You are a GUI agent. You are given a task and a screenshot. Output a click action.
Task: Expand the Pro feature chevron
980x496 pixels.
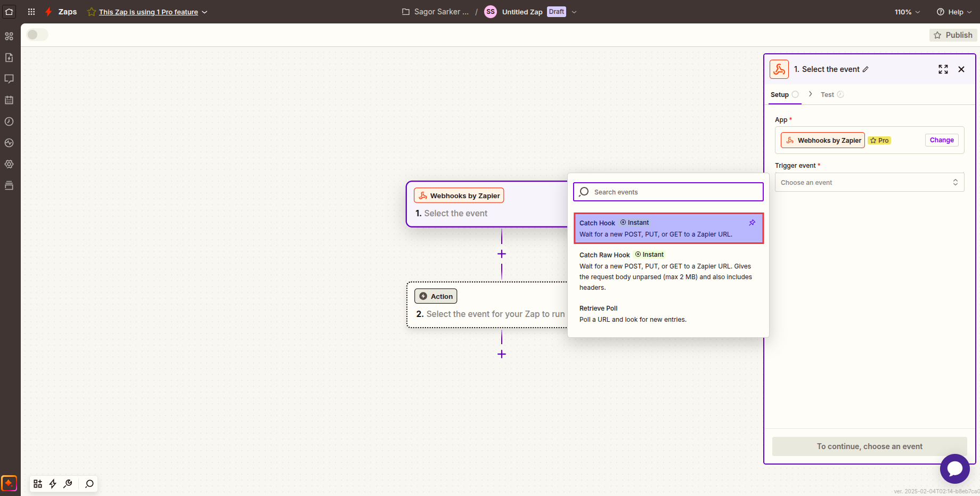pos(205,12)
